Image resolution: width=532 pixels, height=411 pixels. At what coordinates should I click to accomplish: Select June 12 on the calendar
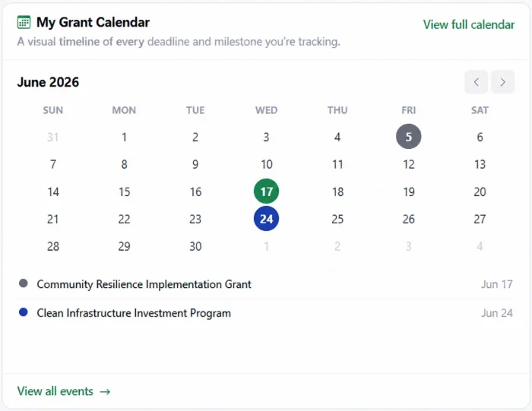(x=409, y=164)
